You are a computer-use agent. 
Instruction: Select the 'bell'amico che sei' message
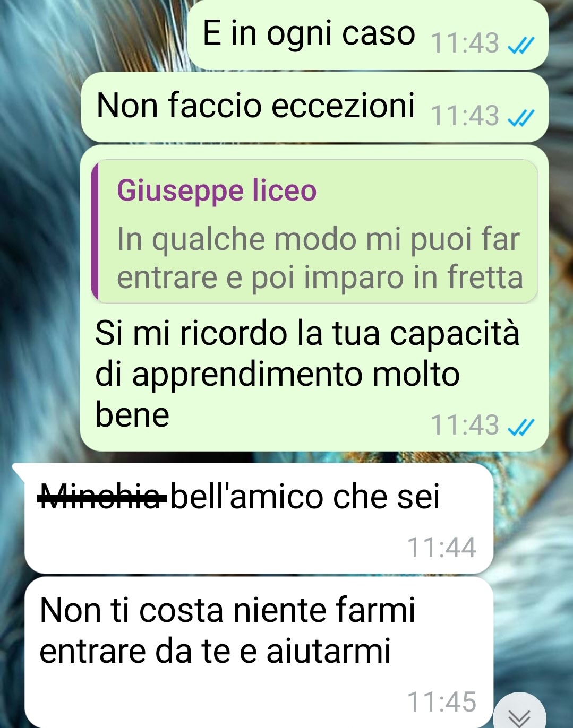click(259, 518)
